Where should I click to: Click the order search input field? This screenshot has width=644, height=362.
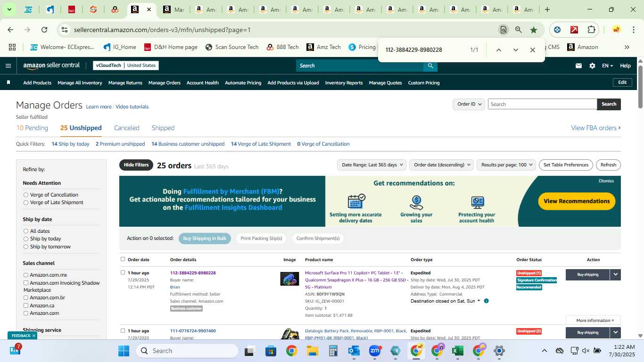[x=542, y=104]
